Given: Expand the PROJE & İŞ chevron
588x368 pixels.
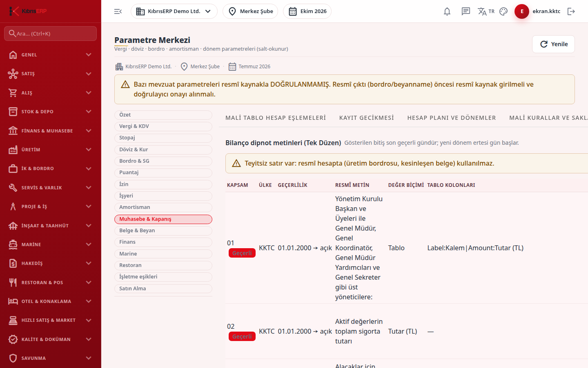Looking at the screenshot, I should 89,206.
